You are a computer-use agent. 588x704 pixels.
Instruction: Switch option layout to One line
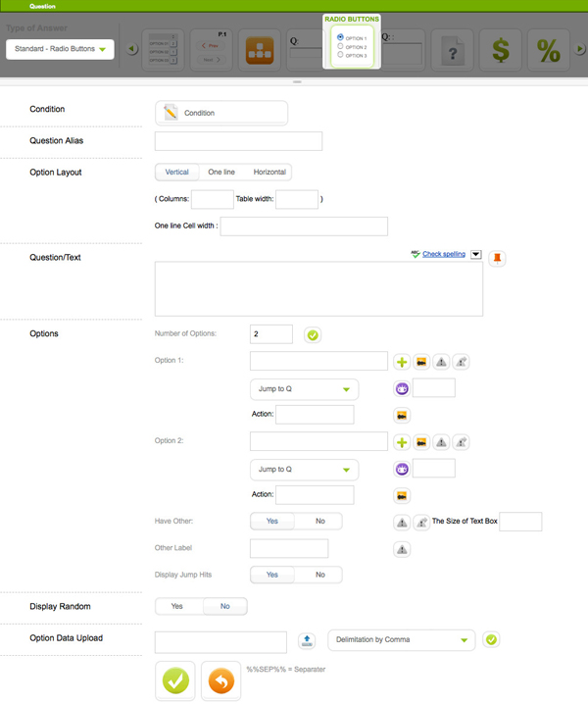(221, 173)
